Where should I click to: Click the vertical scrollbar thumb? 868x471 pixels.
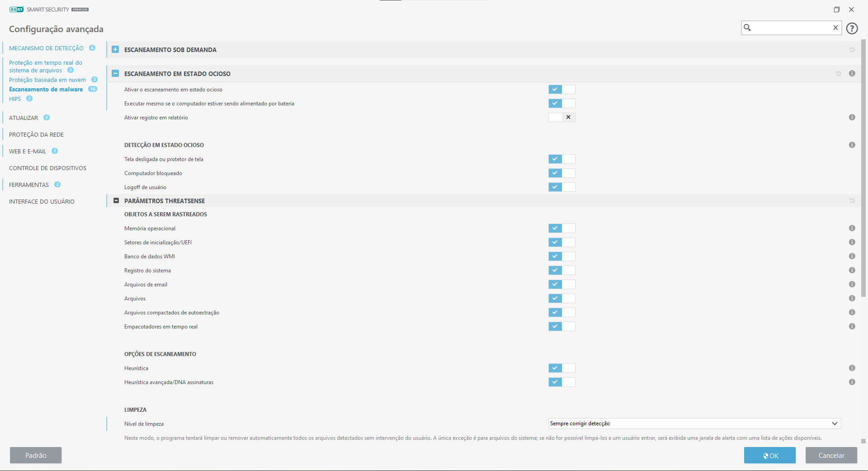[x=863, y=168]
